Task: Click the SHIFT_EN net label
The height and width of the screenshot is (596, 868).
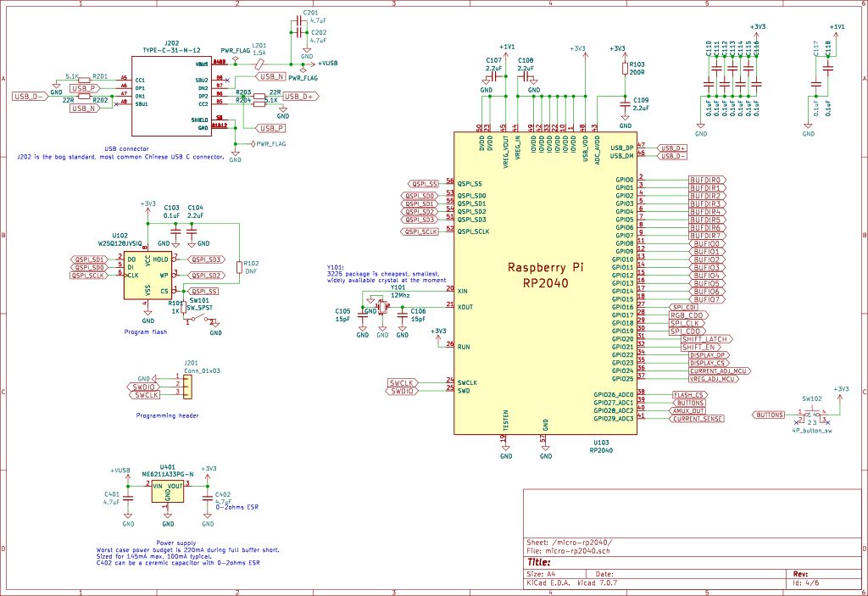Action: (701, 348)
